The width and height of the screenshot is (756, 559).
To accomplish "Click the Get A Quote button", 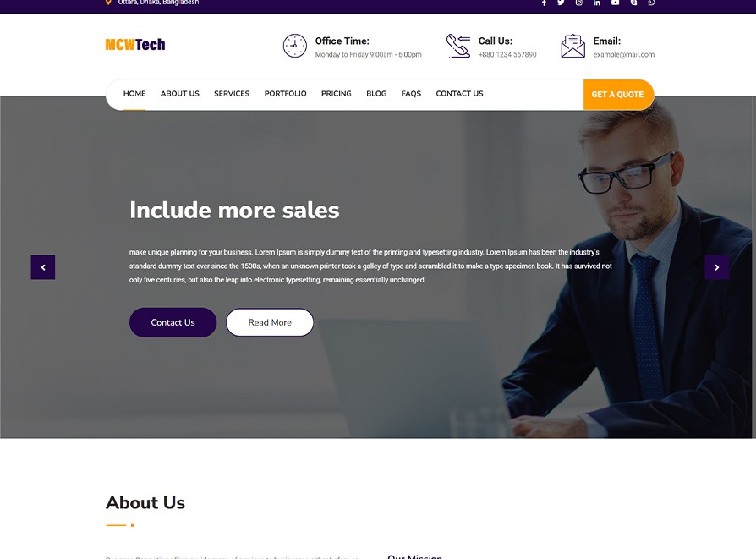I will (619, 95).
